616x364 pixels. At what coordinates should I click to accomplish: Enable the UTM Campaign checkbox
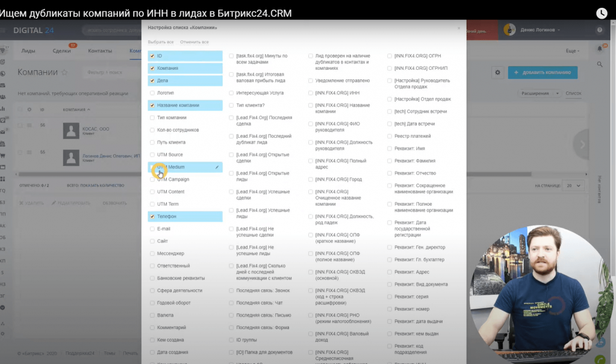click(152, 179)
